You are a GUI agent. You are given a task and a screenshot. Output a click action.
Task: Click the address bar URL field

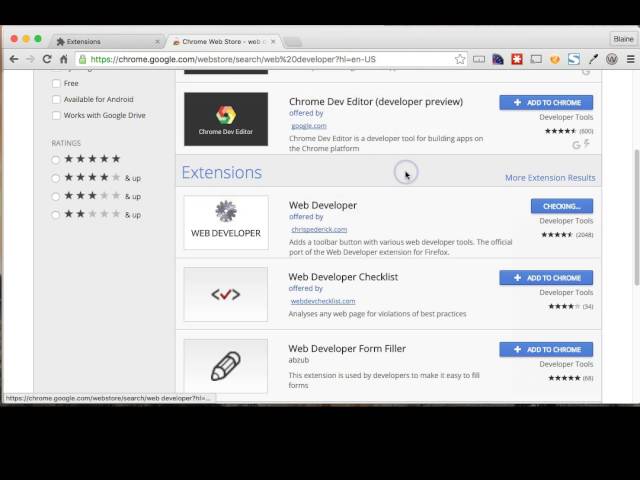[269, 60]
